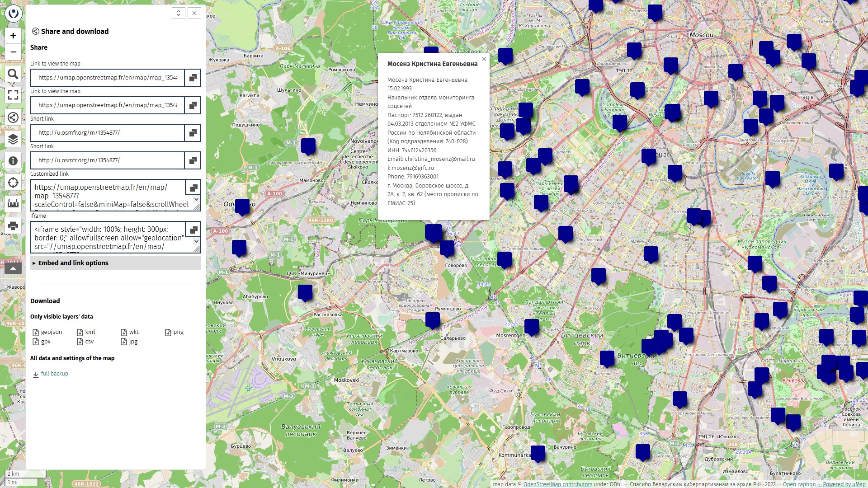
Task: Copy the iframe embed code
Action: (x=193, y=230)
